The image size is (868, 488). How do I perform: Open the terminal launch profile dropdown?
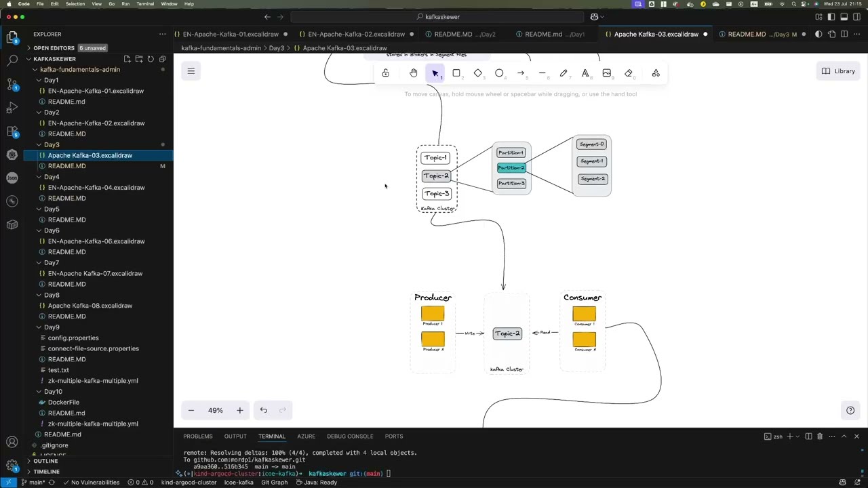click(x=798, y=436)
